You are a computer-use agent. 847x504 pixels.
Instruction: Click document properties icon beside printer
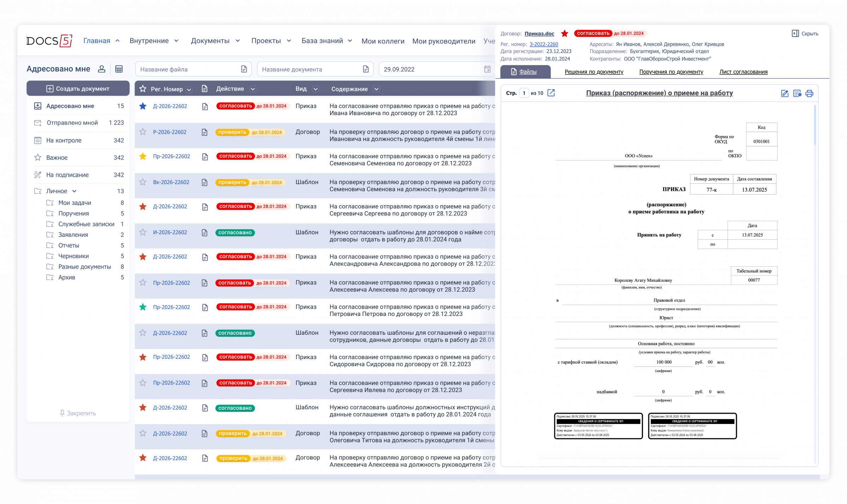[797, 93]
